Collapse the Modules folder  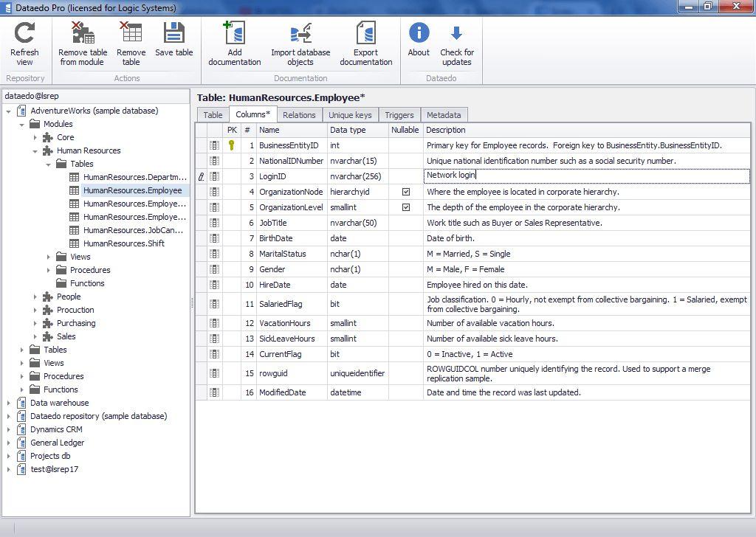pos(21,124)
